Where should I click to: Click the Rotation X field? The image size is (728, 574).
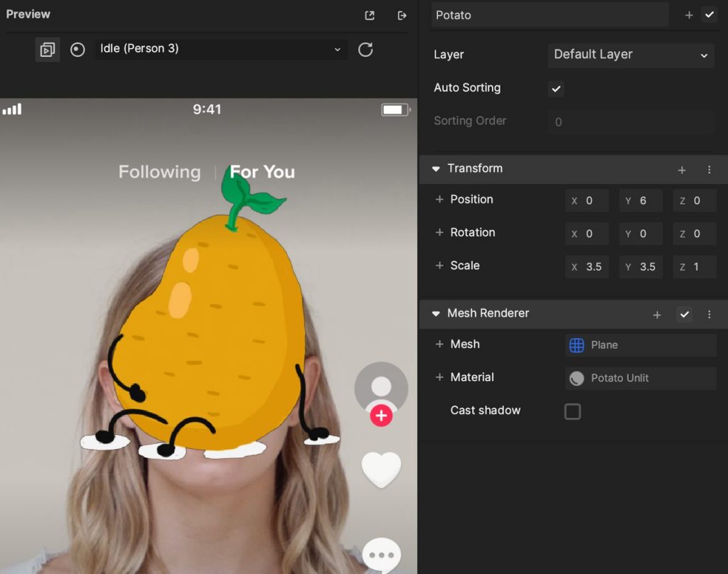pos(587,234)
